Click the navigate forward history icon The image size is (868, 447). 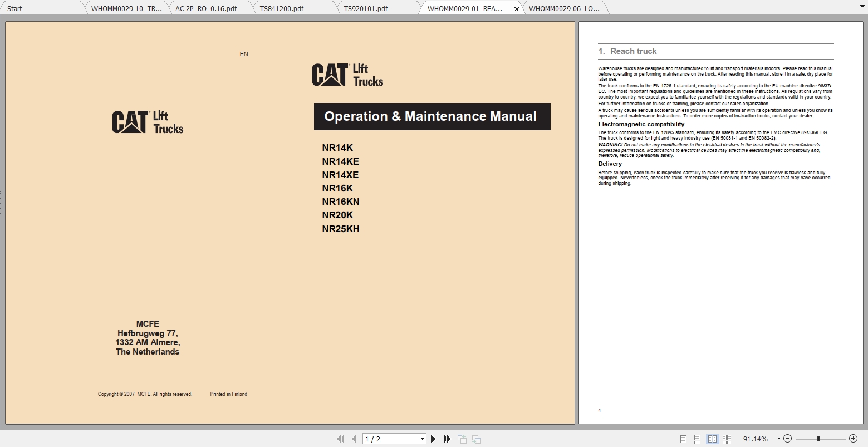click(x=476, y=439)
